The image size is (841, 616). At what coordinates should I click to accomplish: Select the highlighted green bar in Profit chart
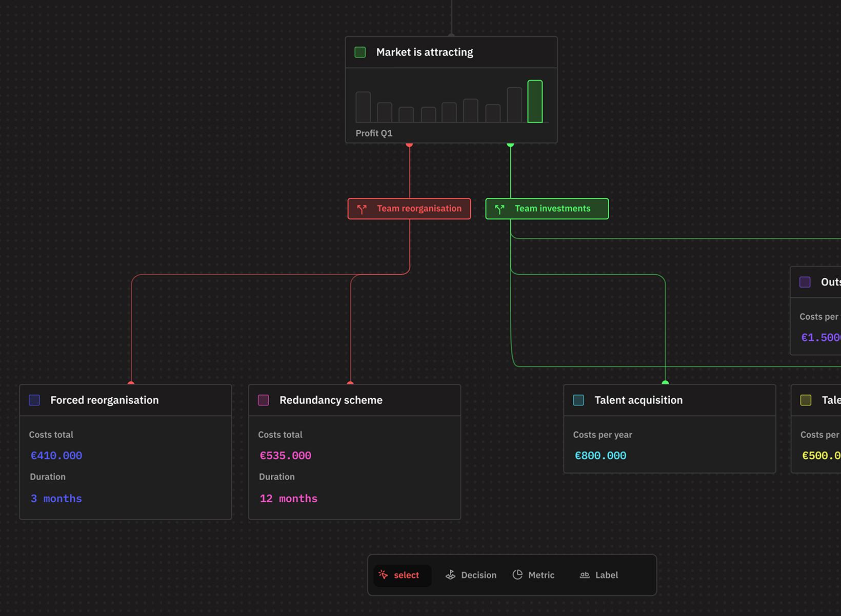(535, 101)
